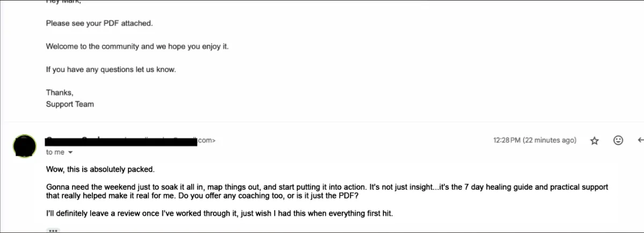Viewport: 644px width, 233px height.
Task: Click the paragraph starting "Gonna need the weekend"
Action: coord(327,192)
